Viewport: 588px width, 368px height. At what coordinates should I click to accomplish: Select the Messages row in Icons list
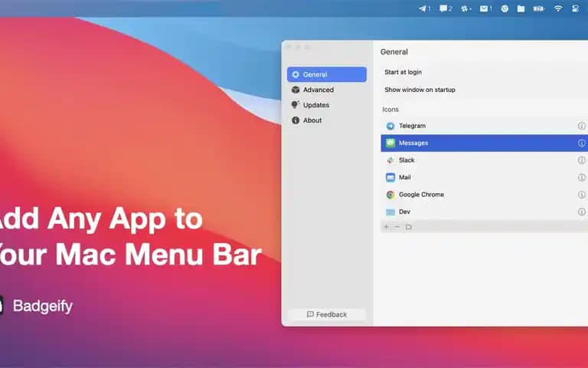coord(484,143)
